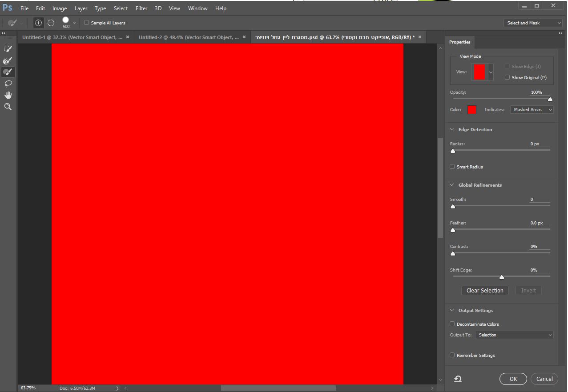Collapse the Global Refinements section
568x392 pixels.
(x=452, y=185)
